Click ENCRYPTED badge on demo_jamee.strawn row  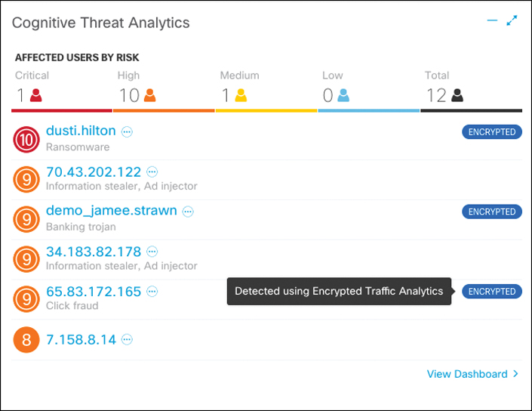(491, 212)
